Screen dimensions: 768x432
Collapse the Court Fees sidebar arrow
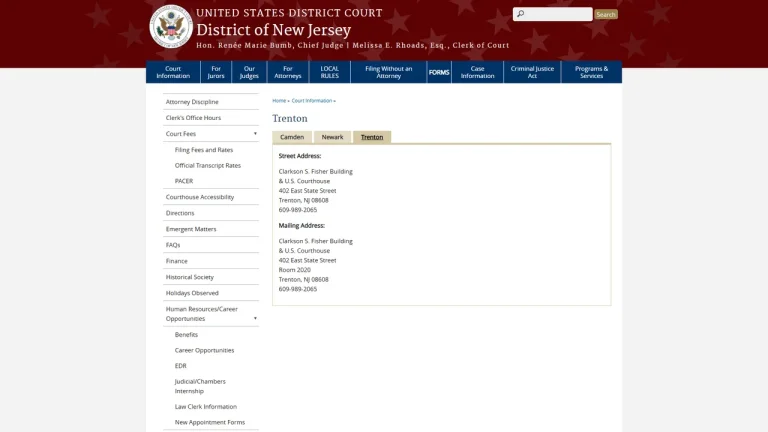[x=255, y=134]
